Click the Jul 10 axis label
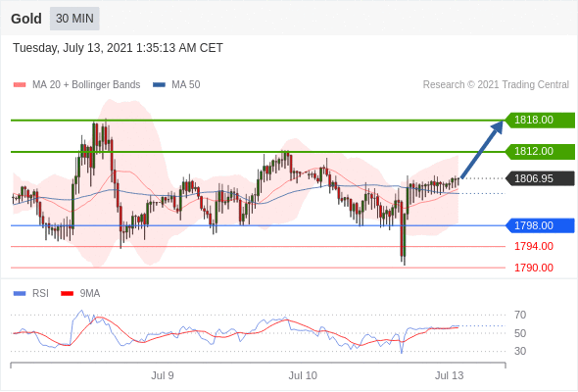The height and width of the screenshot is (392, 578). [x=303, y=375]
